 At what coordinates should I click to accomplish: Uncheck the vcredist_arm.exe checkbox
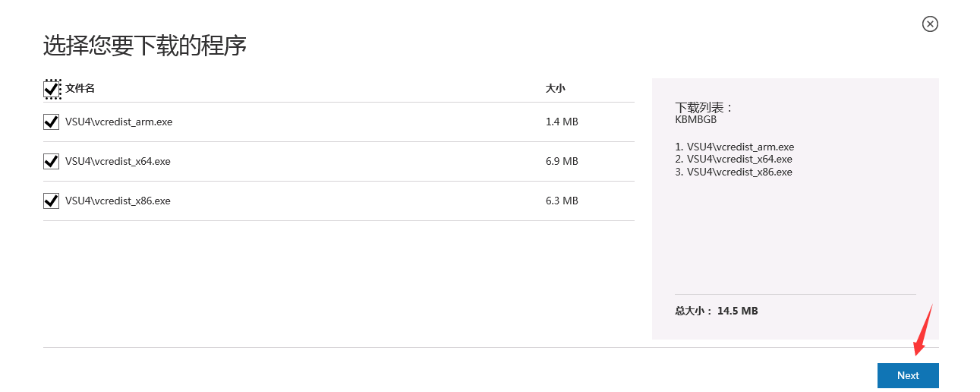point(52,122)
